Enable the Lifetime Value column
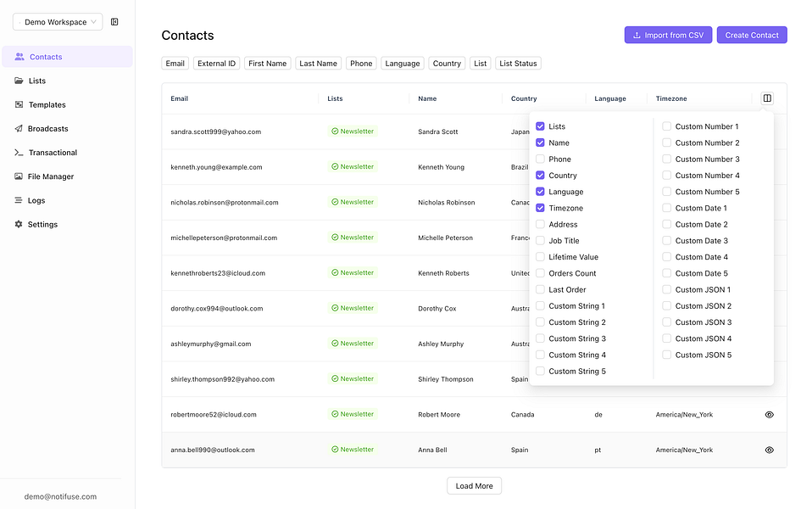This screenshot has width=812, height=509. point(541,256)
